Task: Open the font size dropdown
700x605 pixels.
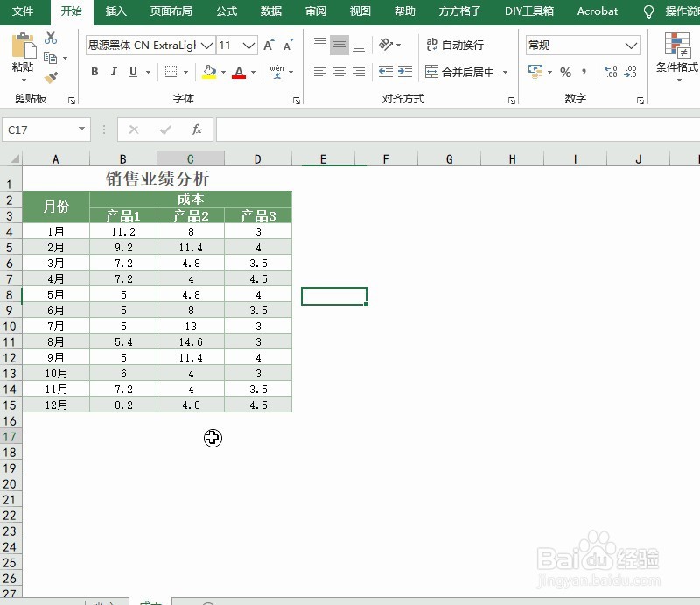Action: 248,46
